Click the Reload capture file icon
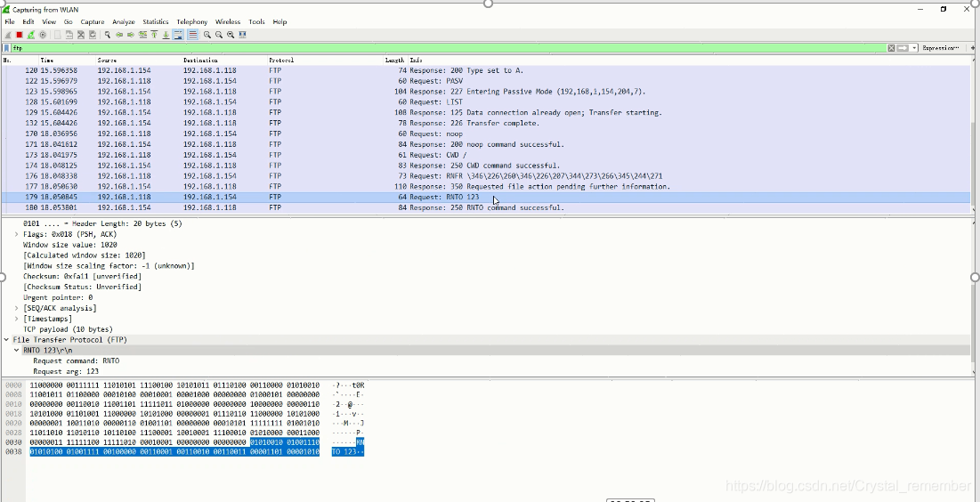This screenshot has width=980, height=502. point(93,35)
